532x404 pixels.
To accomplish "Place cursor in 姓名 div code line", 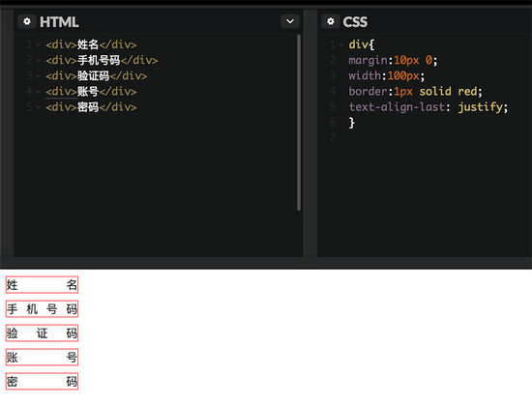I will click(91, 44).
